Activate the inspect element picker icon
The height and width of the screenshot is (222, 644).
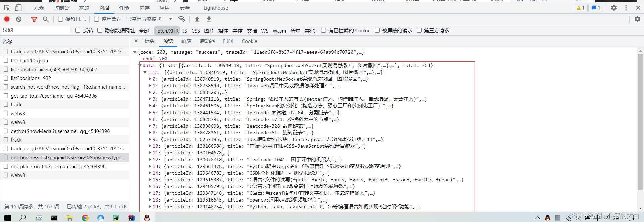point(7,8)
